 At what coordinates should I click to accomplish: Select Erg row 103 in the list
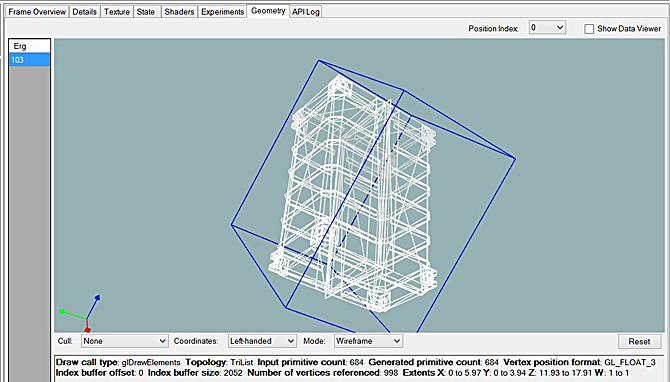click(29, 60)
